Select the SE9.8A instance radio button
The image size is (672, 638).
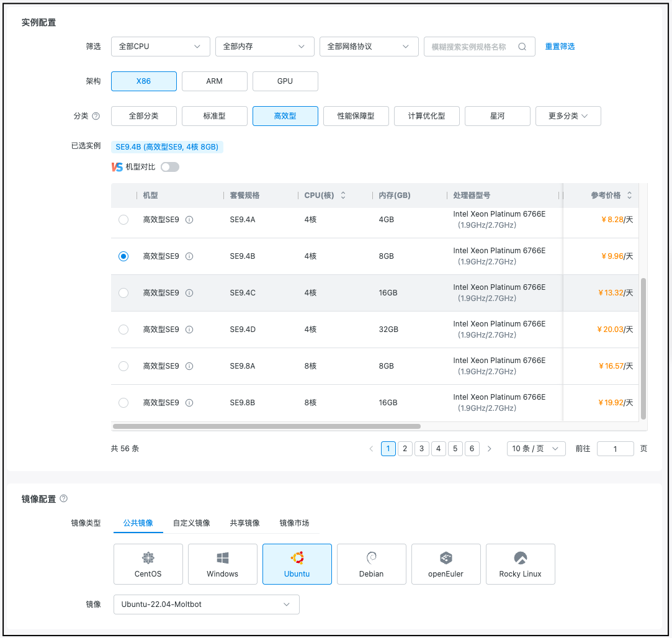point(123,366)
